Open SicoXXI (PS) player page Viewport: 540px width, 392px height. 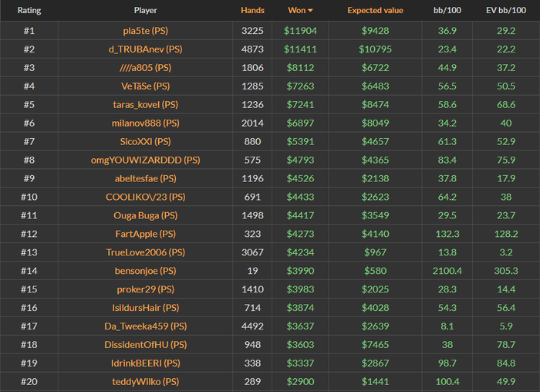pos(146,142)
